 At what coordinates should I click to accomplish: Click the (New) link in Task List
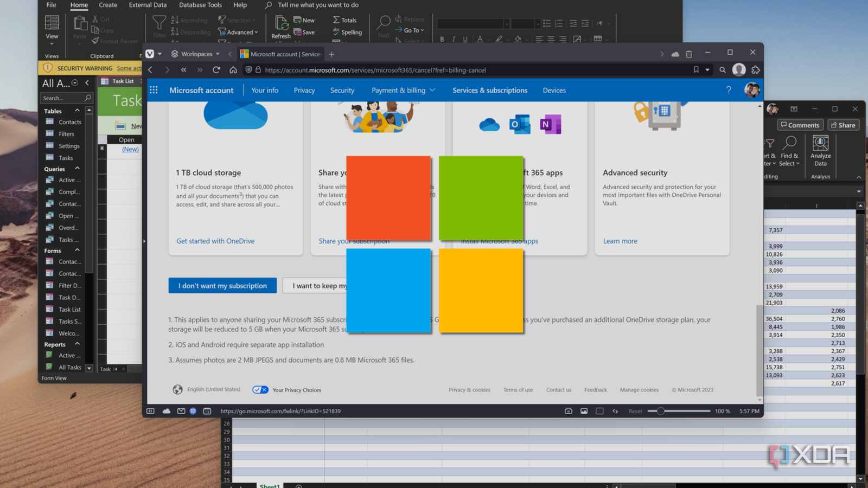130,149
